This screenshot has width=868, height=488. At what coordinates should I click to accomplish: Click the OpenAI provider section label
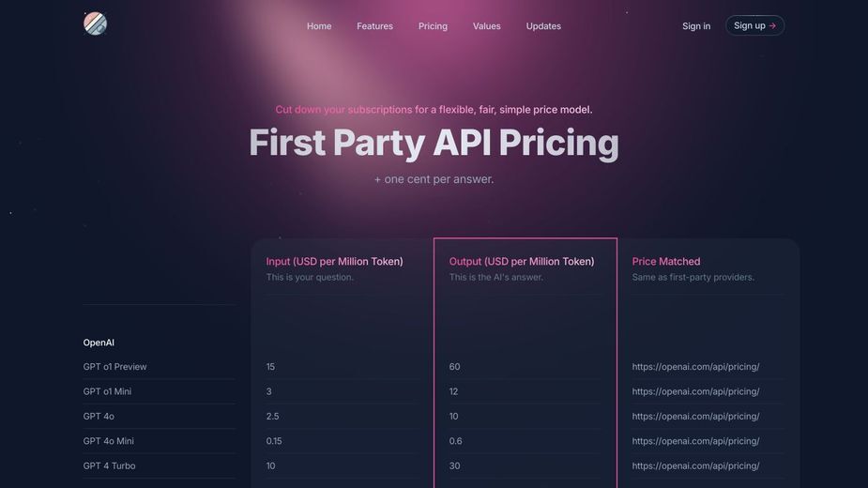(x=99, y=343)
